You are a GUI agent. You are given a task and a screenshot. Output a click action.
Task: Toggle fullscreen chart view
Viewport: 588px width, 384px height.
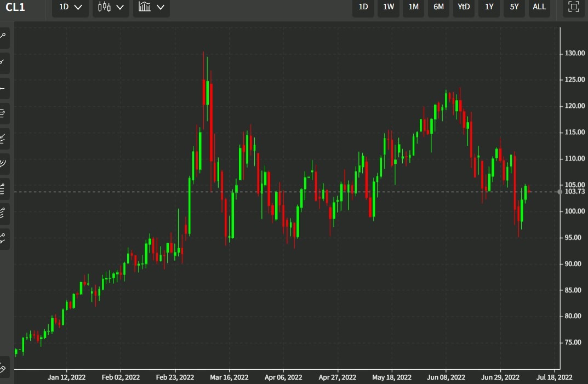coord(572,8)
